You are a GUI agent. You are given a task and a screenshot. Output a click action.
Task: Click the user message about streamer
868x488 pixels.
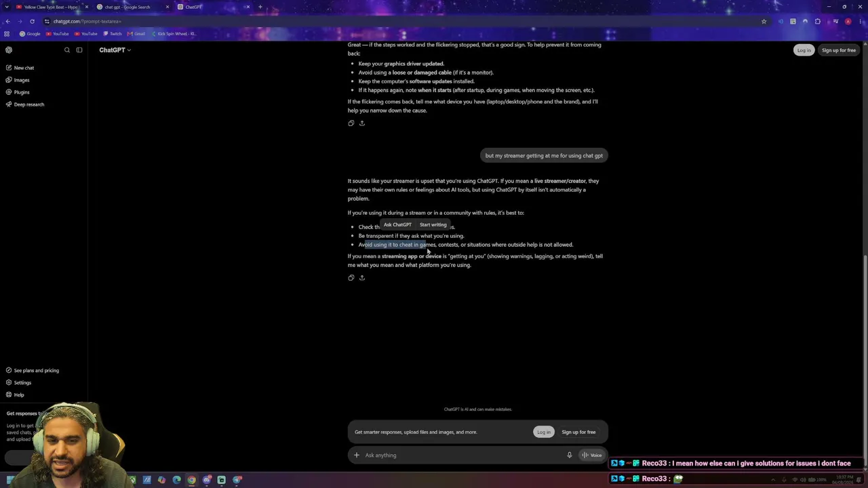[x=544, y=156]
